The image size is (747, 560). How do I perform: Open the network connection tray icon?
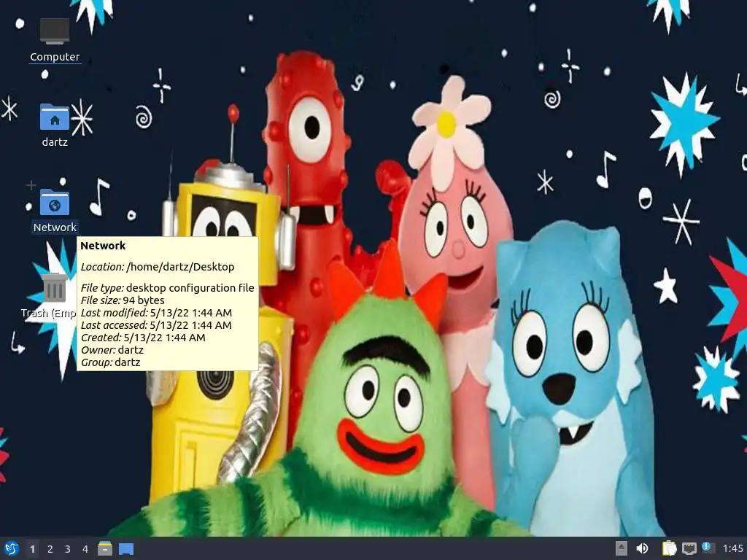[689, 548]
